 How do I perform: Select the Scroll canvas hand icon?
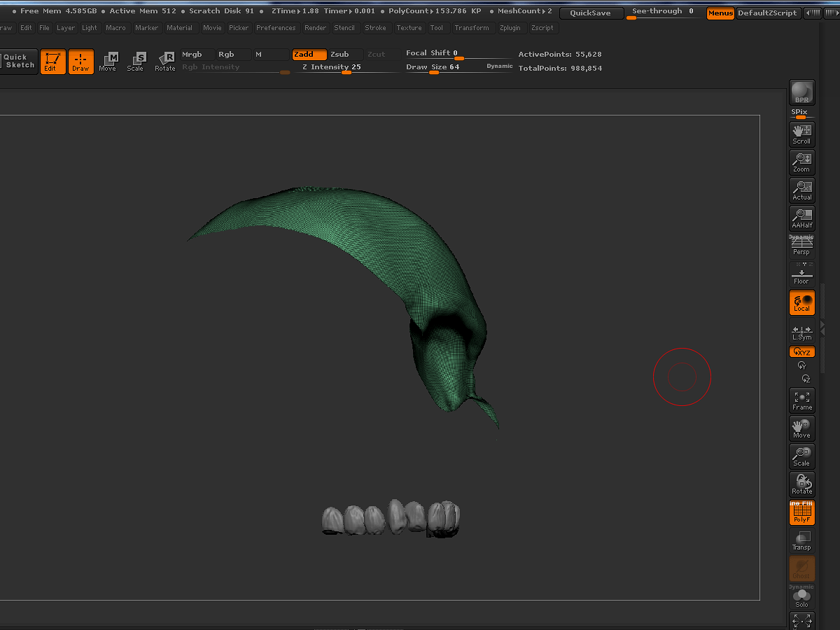[x=801, y=134]
